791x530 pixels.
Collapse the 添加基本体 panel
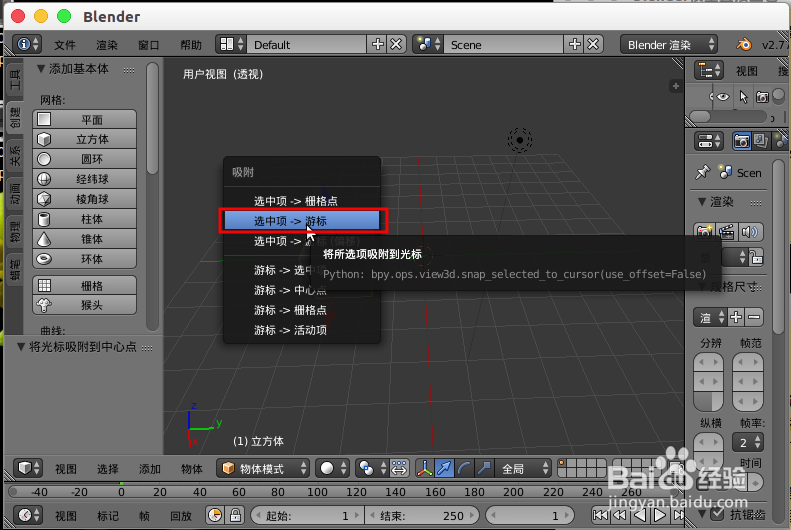point(41,69)
